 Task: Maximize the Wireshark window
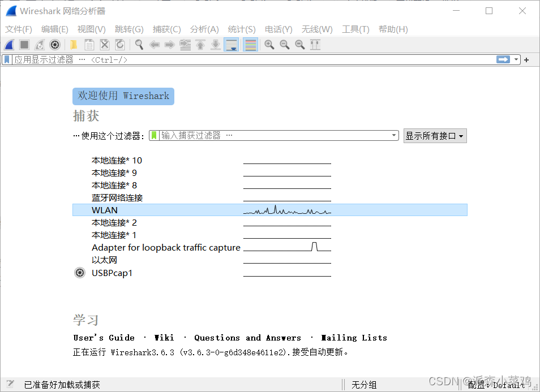coord(489,11)
